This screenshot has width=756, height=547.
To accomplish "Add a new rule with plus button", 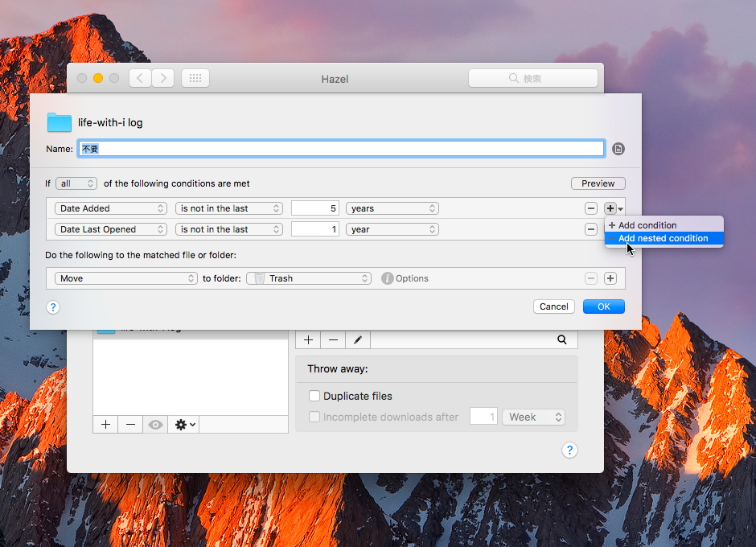I will 308,339.
